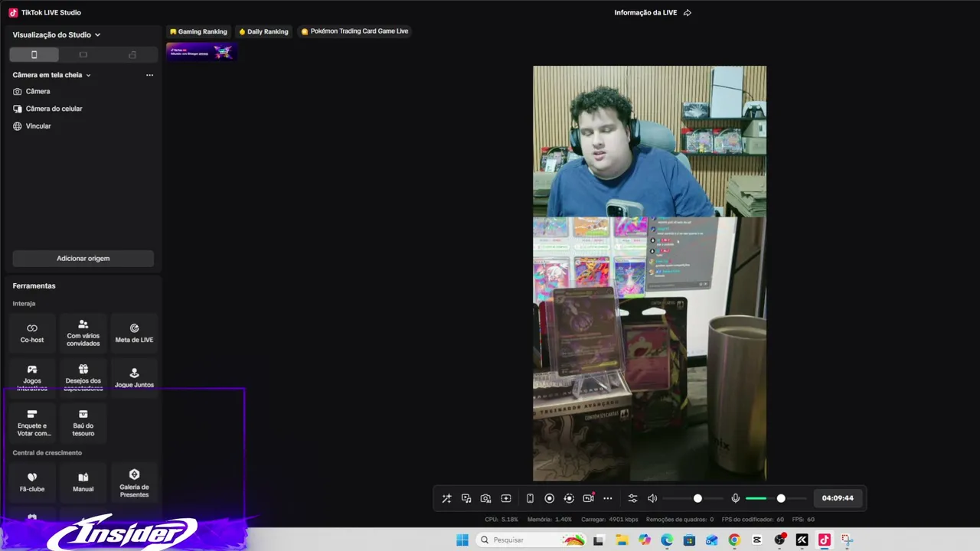This screenshot has height=551, width=980.
Task: Open Microsoft Edge from the taskbar
Action: [667, 540]
